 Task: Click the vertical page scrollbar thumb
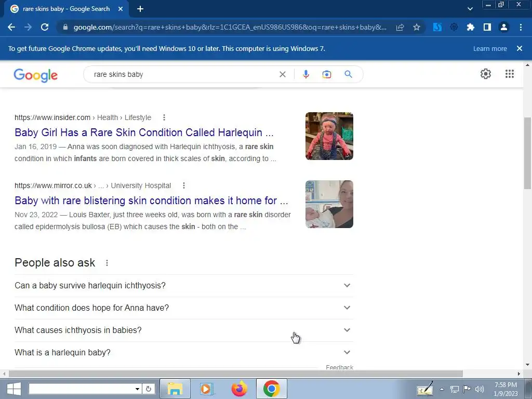[527, 153]
